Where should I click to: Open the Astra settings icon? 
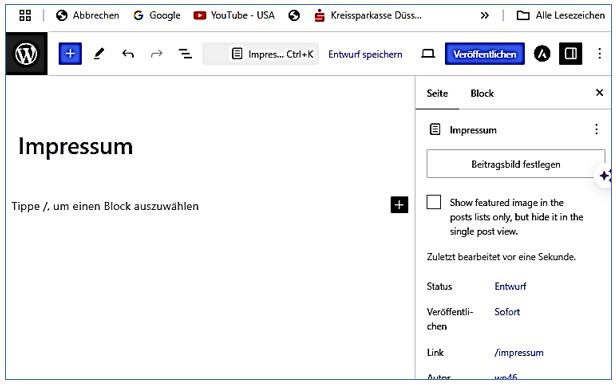pos(542,53)
